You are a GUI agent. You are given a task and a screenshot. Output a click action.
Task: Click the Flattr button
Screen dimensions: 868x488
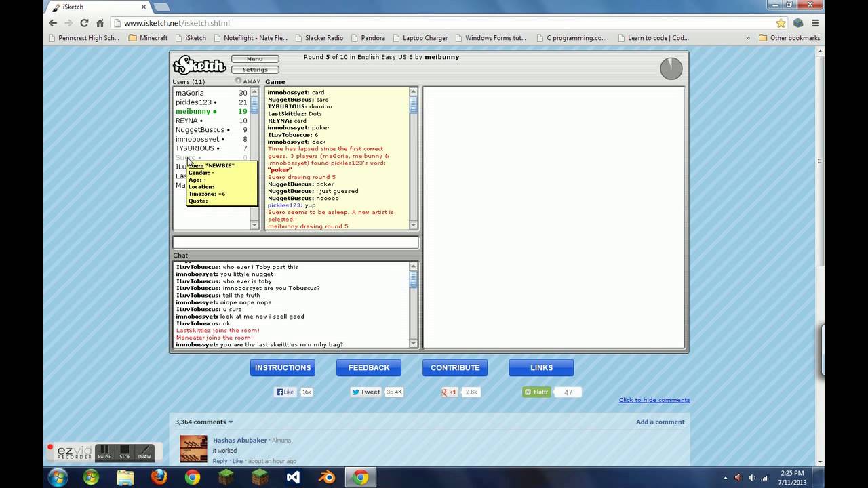pos(536,392)
